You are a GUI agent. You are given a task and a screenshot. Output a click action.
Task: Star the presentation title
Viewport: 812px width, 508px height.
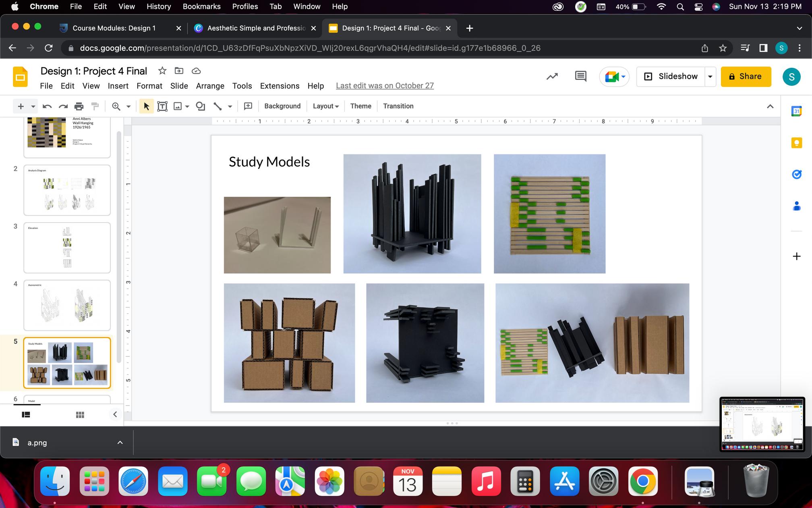click(x=162, y=71)
